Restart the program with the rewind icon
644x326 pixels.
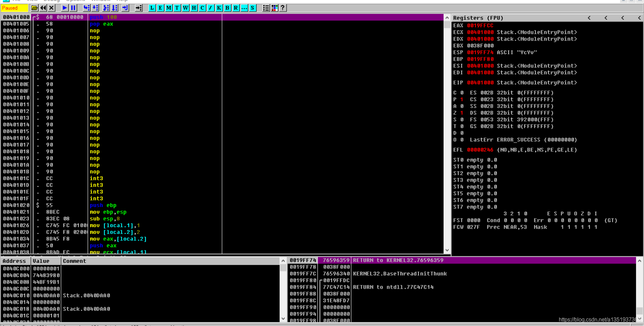(43, 8)
